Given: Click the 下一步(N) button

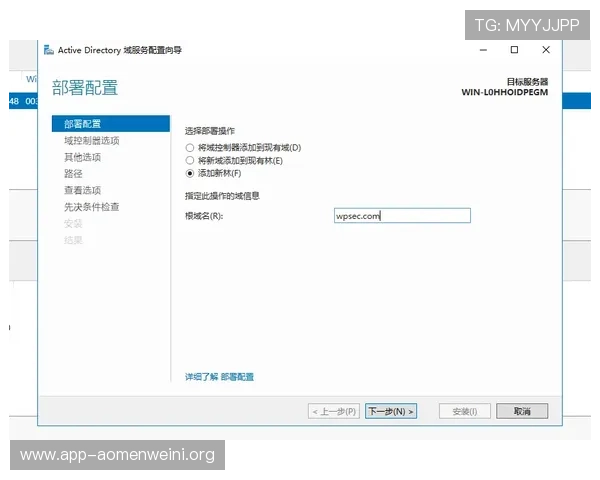Looking at the screenshot, I should click(391, 411).
